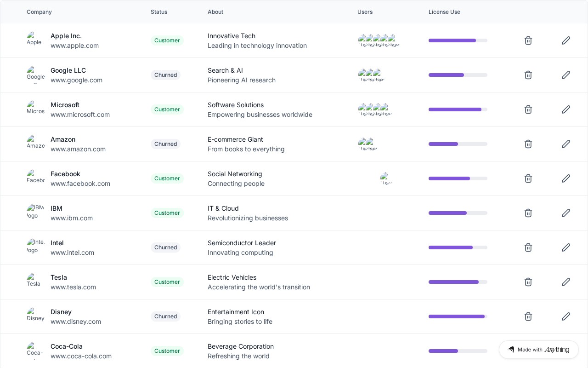The width and height of the screenshot is (588, 368).
Task: Select the Churned status badge for Amazon
Action: click(165, 144)
